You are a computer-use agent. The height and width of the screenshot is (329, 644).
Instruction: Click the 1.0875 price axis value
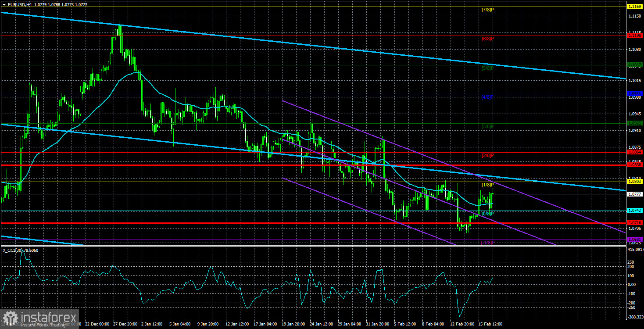pyautogui.click(x=635, y=147)
